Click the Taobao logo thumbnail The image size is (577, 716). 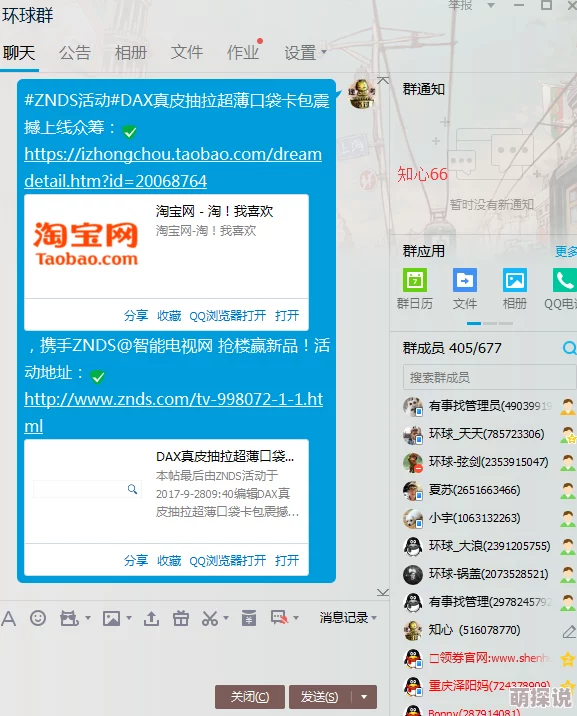(86, 245)
